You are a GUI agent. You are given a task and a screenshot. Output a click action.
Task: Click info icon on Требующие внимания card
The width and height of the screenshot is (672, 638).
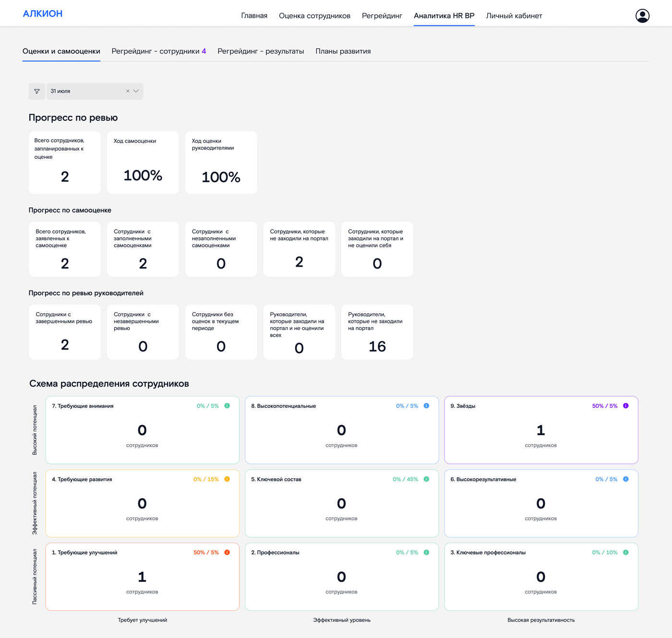coord(227,406)
